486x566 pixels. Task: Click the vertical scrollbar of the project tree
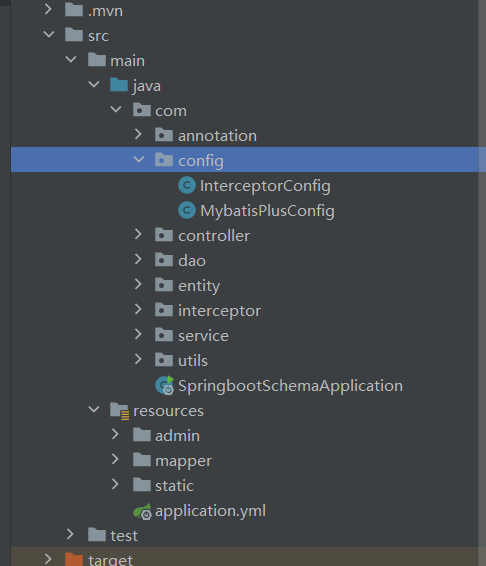click(482, 283)
